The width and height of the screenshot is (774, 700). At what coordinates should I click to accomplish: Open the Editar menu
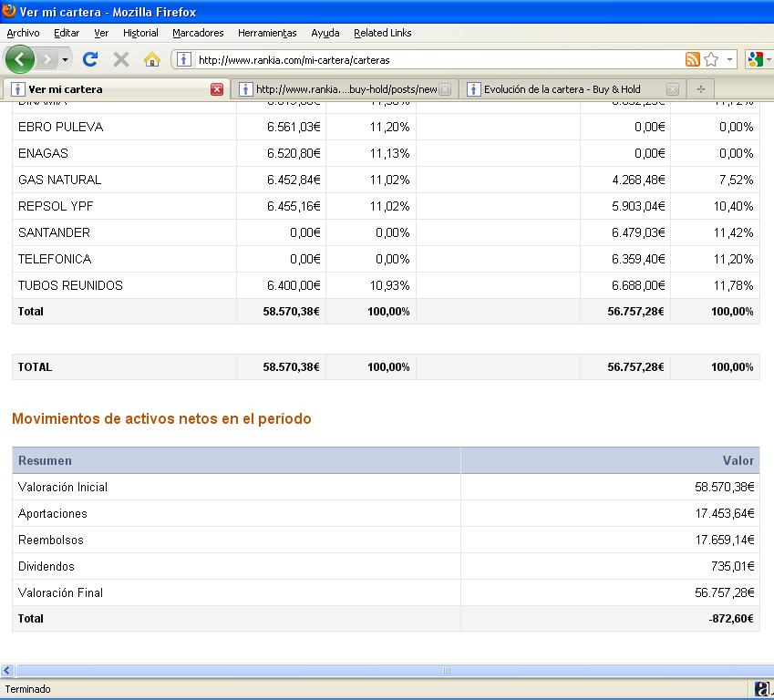[x=67, y=33]
